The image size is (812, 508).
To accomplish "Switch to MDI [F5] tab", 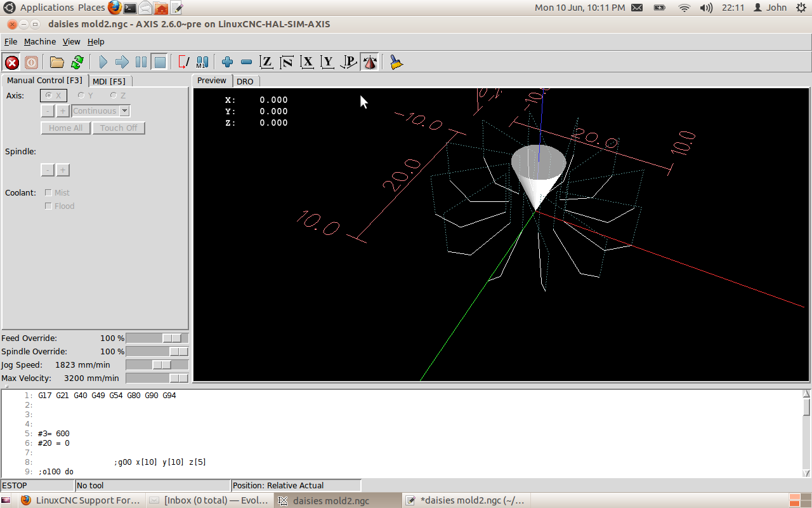I will [109, 81].
